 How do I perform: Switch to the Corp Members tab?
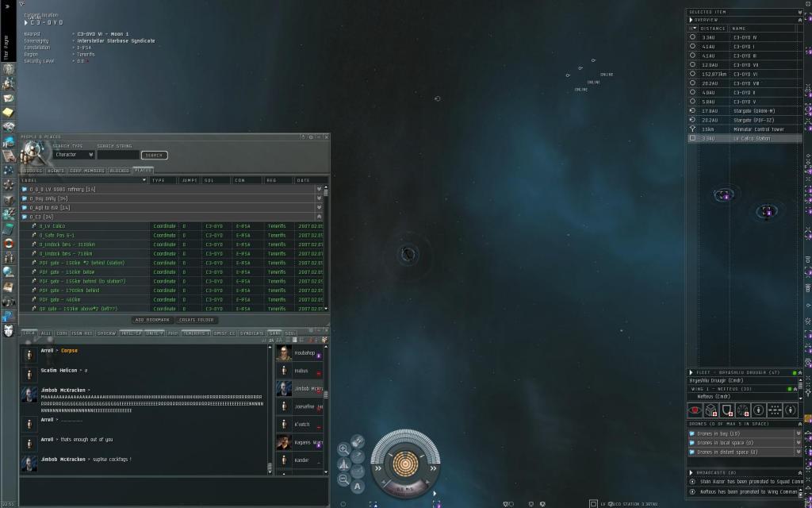coord(86,170)
